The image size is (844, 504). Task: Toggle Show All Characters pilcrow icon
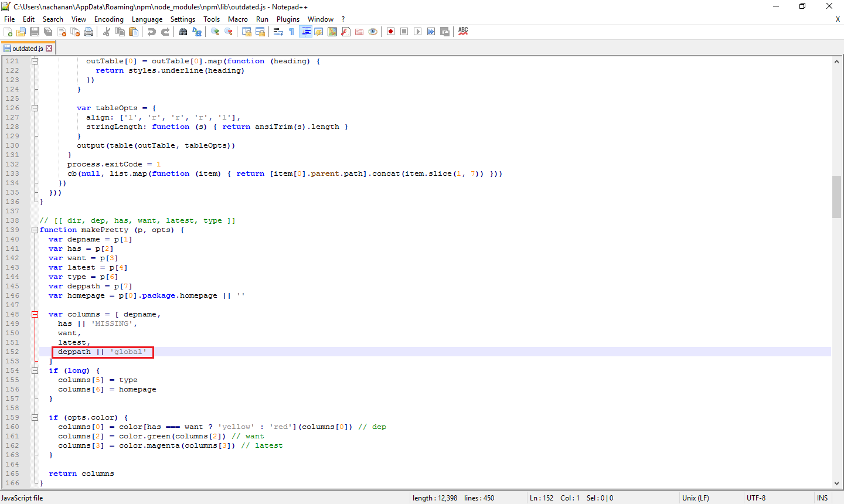click(291, 32)
